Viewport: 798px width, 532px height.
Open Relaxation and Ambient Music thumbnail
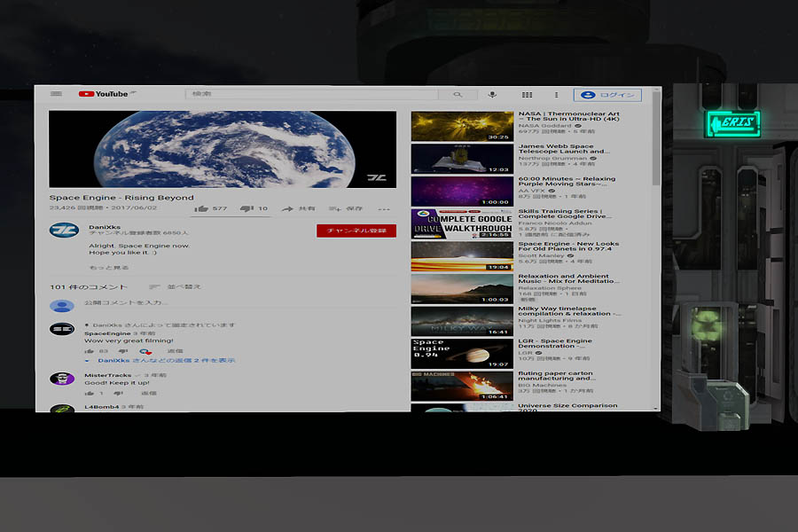click(462, 289)
